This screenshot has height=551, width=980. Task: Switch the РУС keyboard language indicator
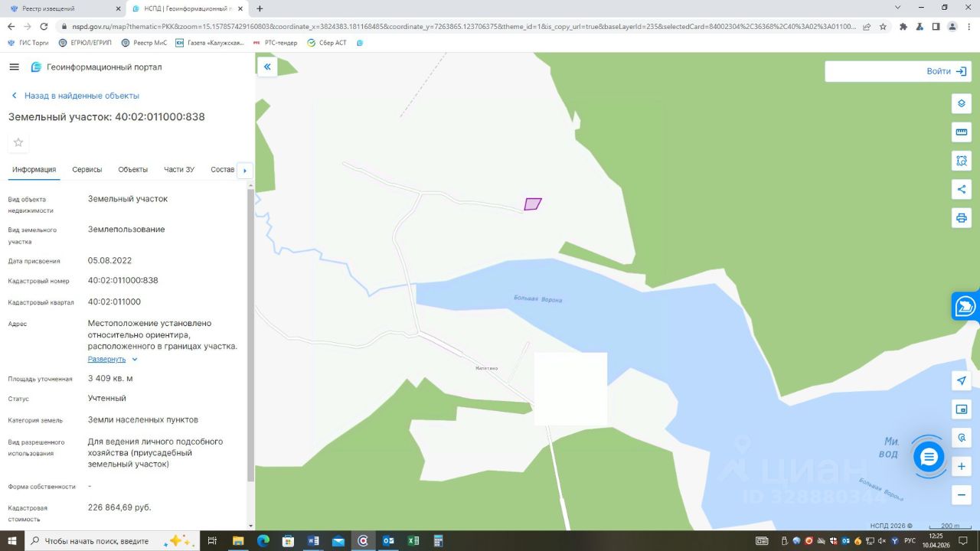(x=910, y=541)
